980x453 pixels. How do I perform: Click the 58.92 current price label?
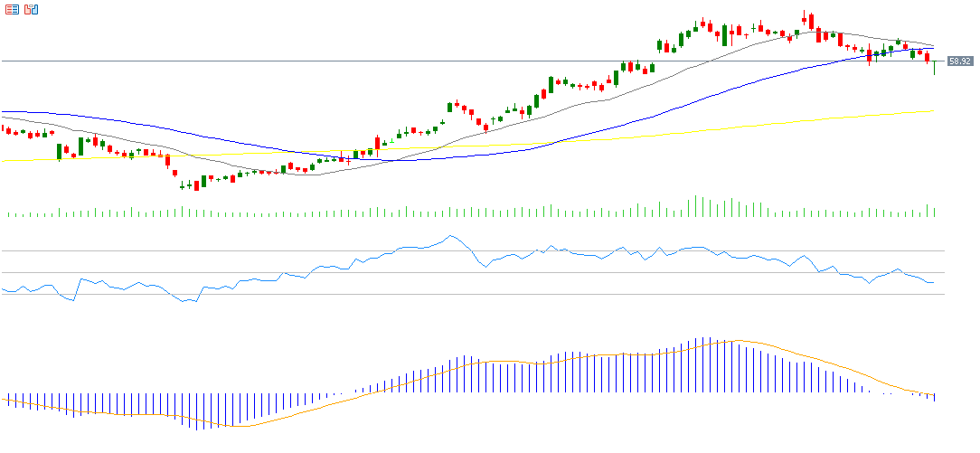[959, 61]
